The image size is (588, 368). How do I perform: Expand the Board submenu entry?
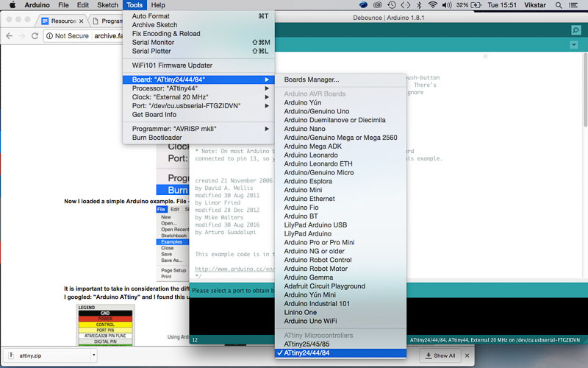pos(198,79)
